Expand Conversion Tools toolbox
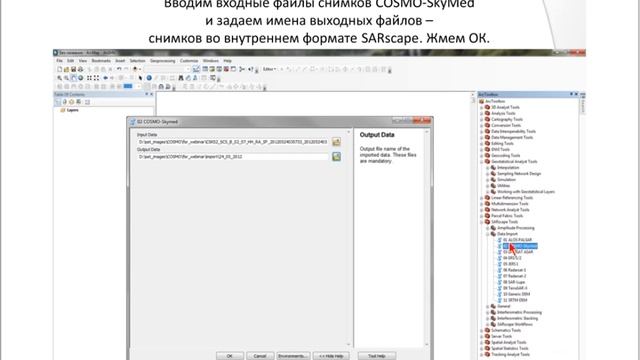 click(482, 125)
